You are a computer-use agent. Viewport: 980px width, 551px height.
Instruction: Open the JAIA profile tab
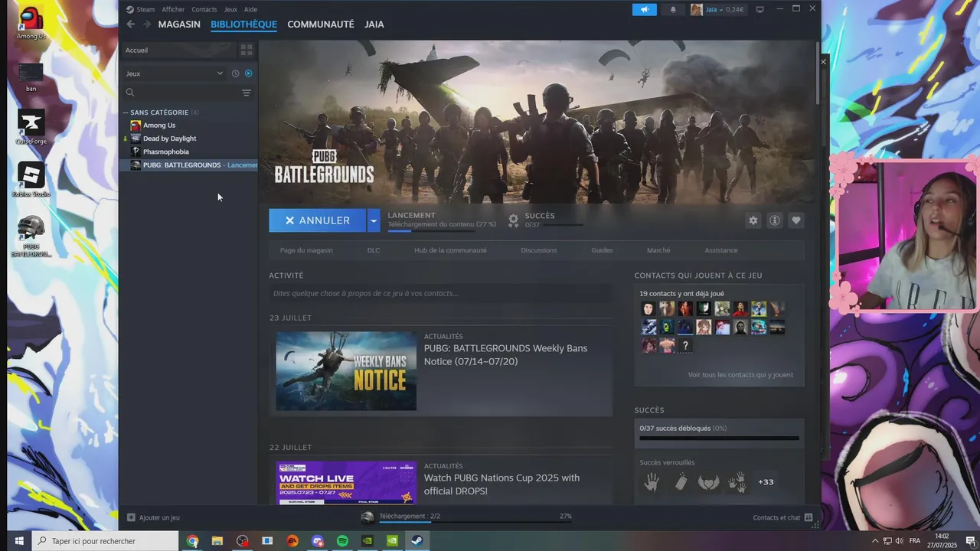[374, 24]
